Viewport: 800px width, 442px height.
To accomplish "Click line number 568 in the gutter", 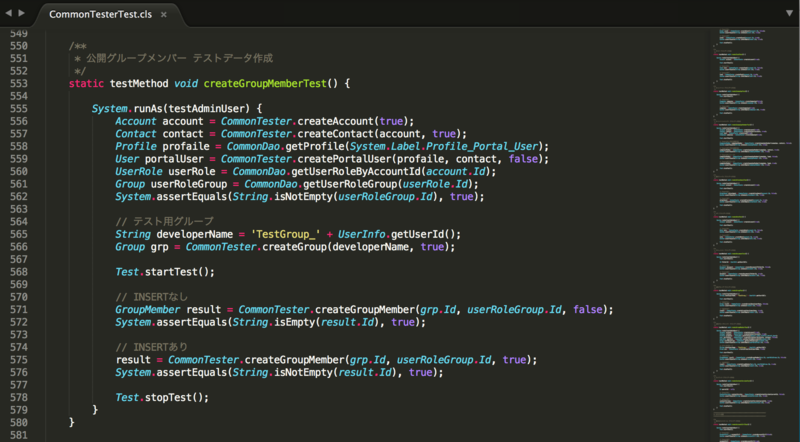I will 19,272.
